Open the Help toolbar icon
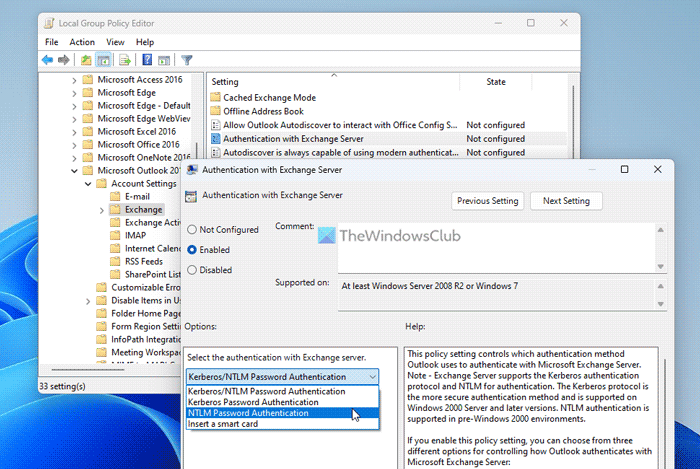 pyautogui.click(x=147, y=60)
